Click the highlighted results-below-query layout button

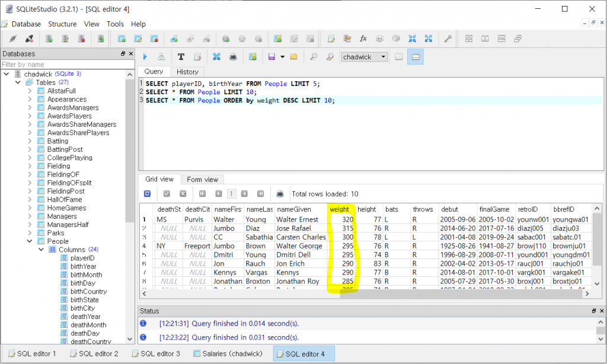[x=416, y=57]
